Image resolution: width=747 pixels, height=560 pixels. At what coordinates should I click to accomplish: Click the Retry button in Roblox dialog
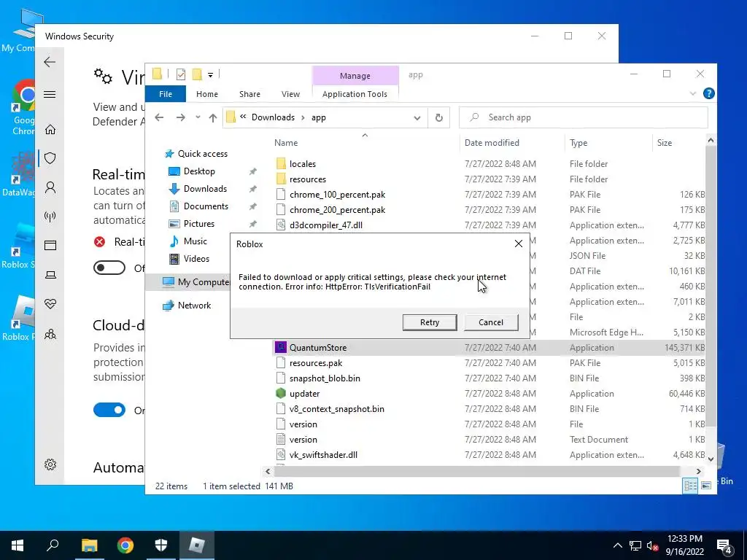[x=429, y=322]
